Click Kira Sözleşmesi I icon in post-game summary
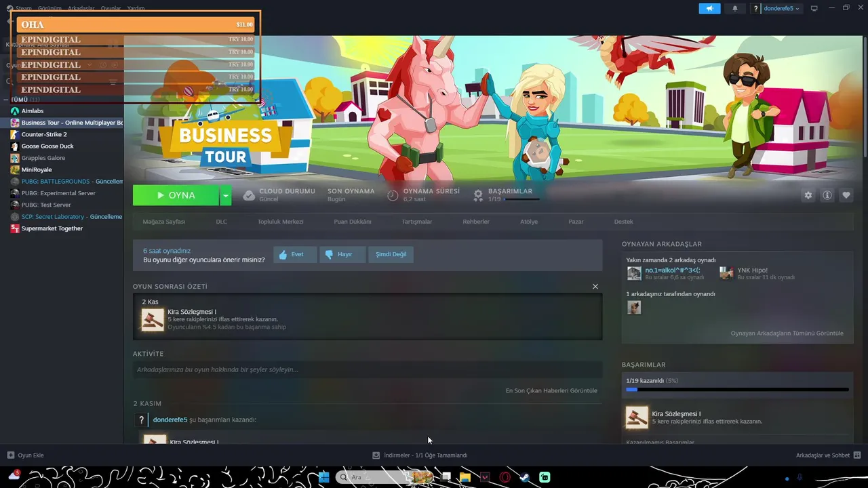 coord(153,320)
